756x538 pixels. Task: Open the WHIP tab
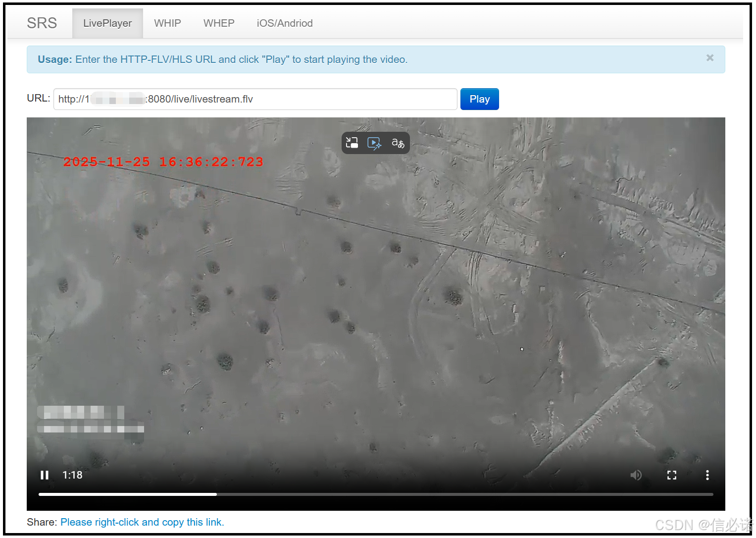167,23
